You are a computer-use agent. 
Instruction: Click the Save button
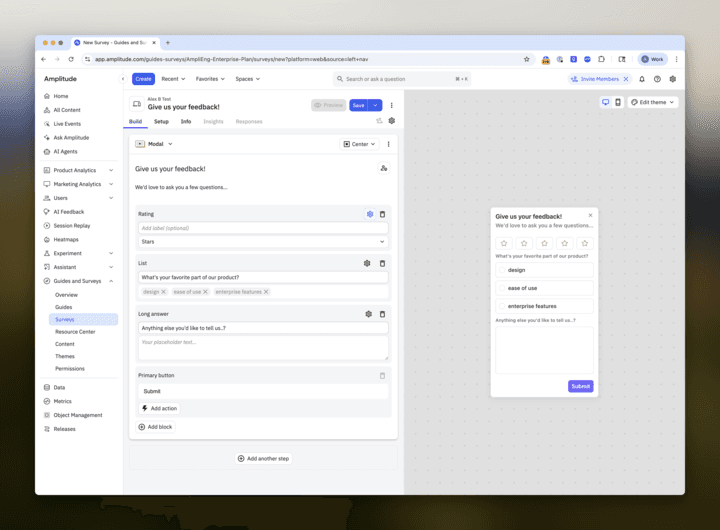pyautogui.click(x=358, y=105)
